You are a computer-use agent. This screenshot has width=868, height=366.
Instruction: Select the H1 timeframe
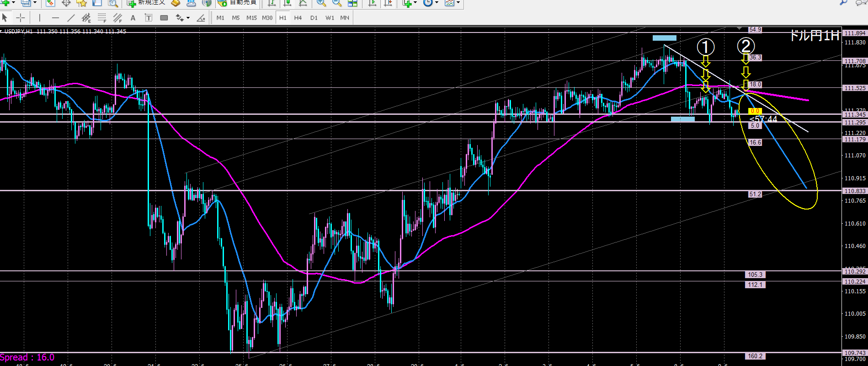(x=282, y=18)
